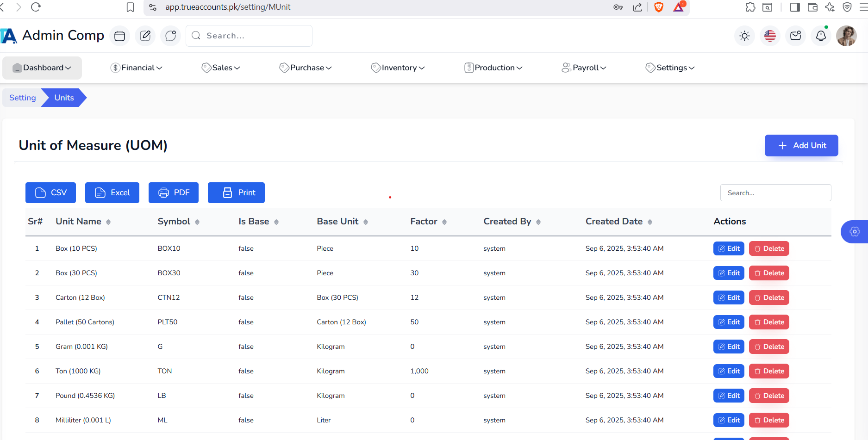Open floating settings gear on right edge
Image resolution: width=868 pixels, height=440 pixels.
pyautogui.click(x=855, y=232)
